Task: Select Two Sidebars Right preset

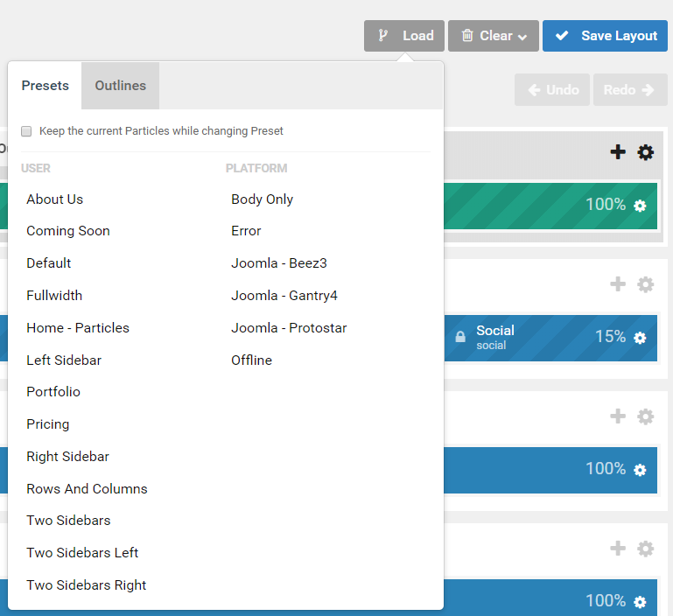Action: coord(87,585)
